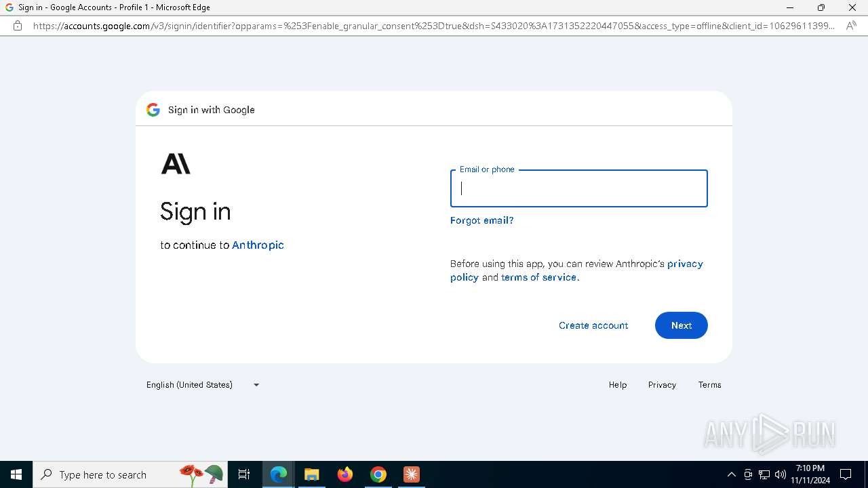The height and width of the screenshot is (488, 868).
Task: Click the address bar URL
Action: coord(434,26)
